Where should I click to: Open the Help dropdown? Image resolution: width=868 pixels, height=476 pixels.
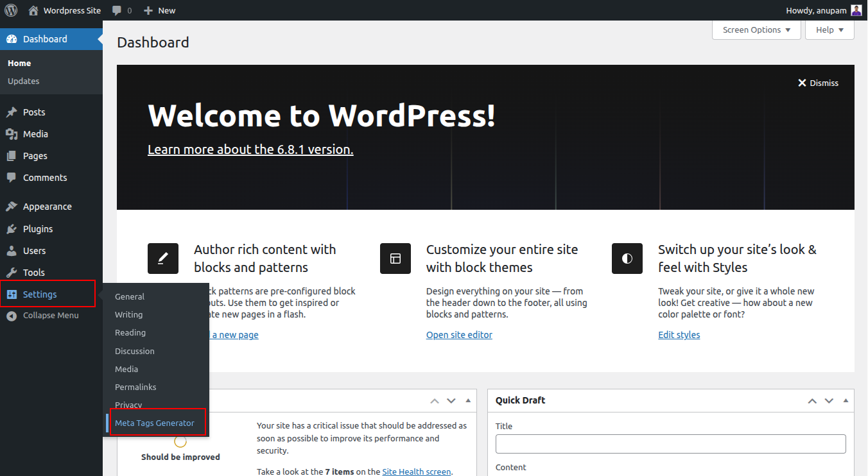pyautogui.click(x=829, y=30)
